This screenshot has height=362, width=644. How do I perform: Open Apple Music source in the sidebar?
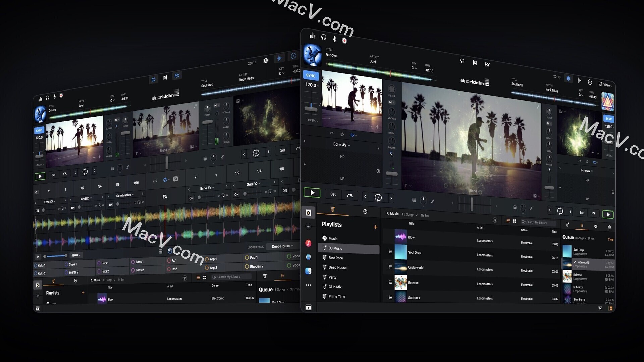pyautogui.click(x=308, y=243)
